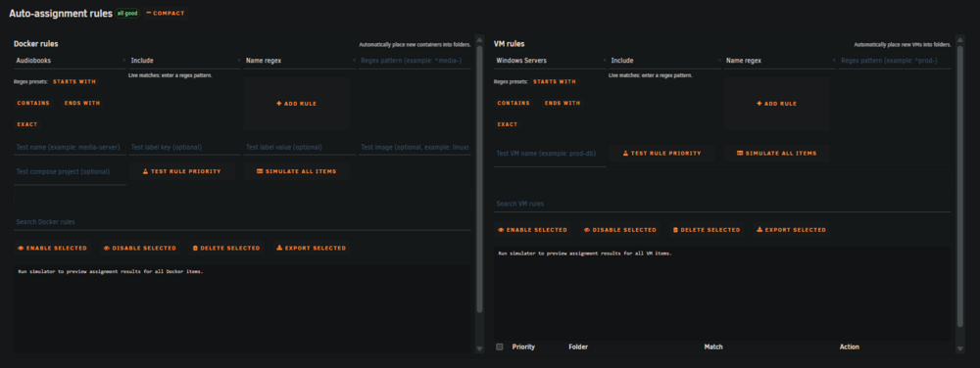
Task: Disable Selected Docker rules
Action: 139,249
